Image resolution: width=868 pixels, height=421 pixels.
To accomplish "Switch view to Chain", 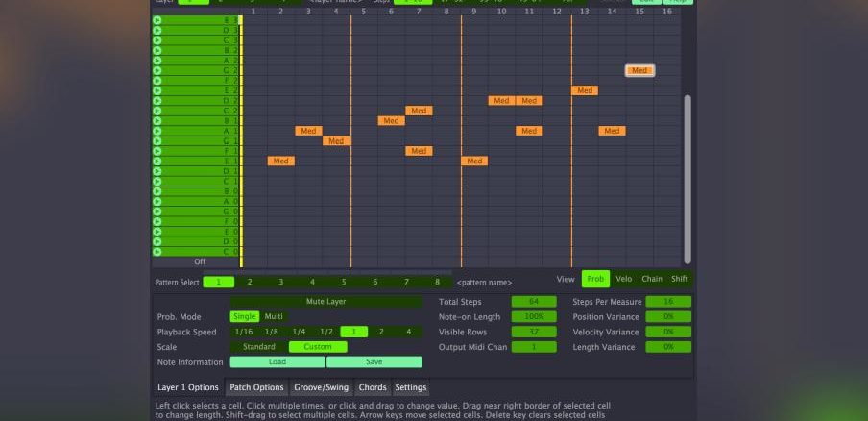I will pos(652,279).
